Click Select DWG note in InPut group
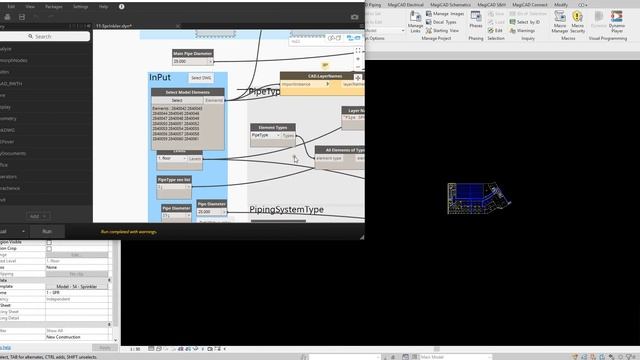Viewport: 640px width, 360px height. coord(201,78)
